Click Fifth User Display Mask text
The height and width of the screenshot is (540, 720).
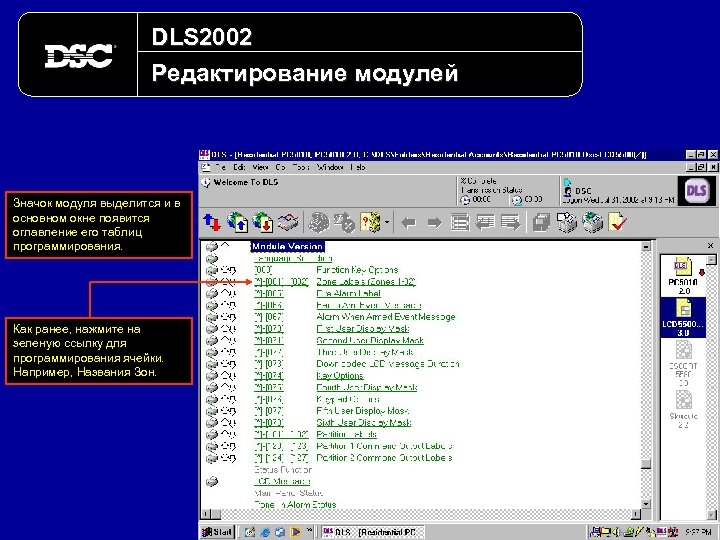click(x=363, y=411)
